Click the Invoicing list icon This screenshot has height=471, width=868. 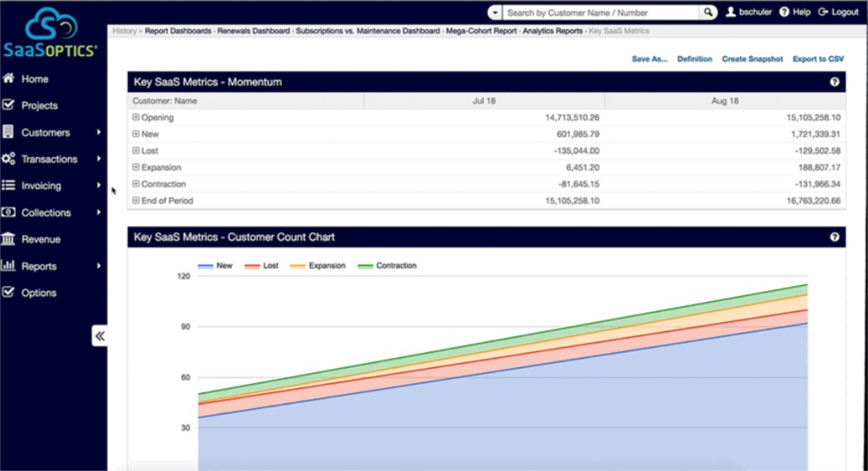point(8,186)
